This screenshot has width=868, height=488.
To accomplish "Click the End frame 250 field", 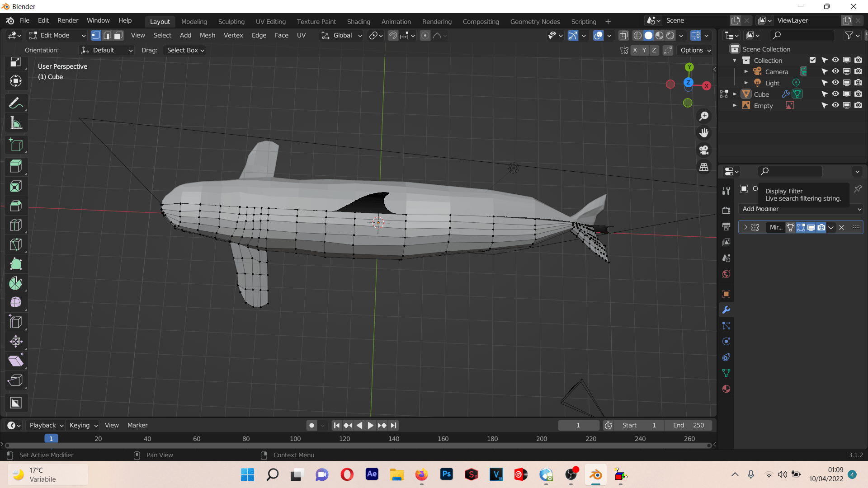I will click(689, 425).
